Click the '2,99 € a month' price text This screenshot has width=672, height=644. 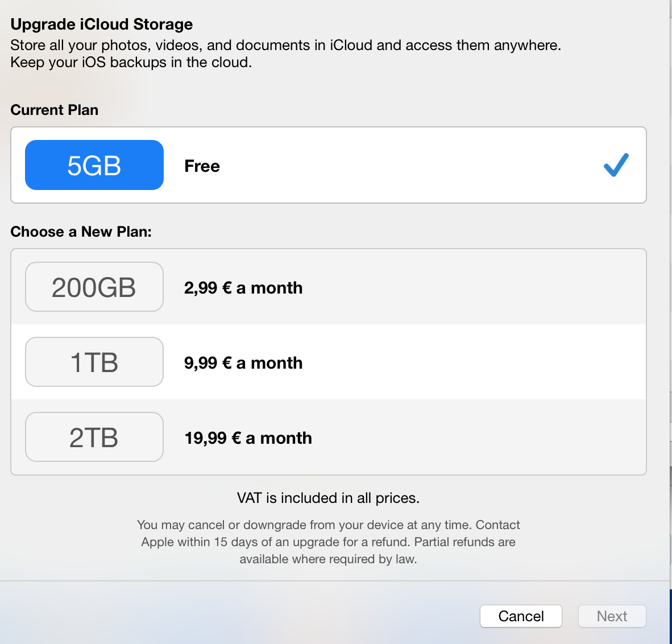pos(243,288)
